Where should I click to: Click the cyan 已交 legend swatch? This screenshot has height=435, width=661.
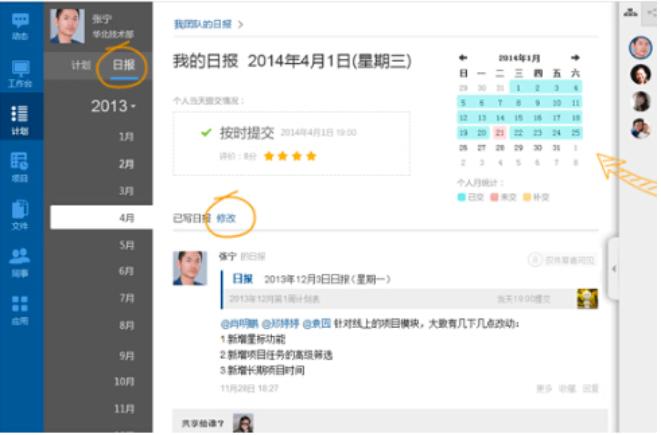click(x=462, y=197)
